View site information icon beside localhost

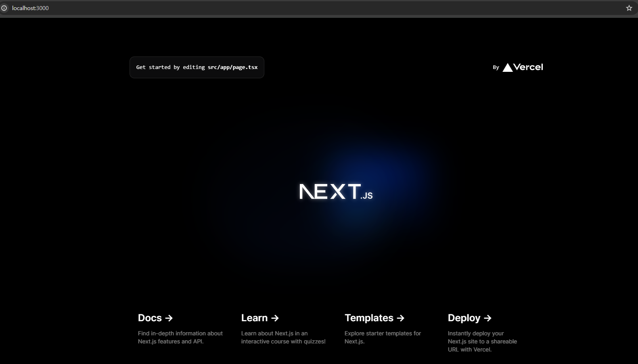[x=4, y=8]
